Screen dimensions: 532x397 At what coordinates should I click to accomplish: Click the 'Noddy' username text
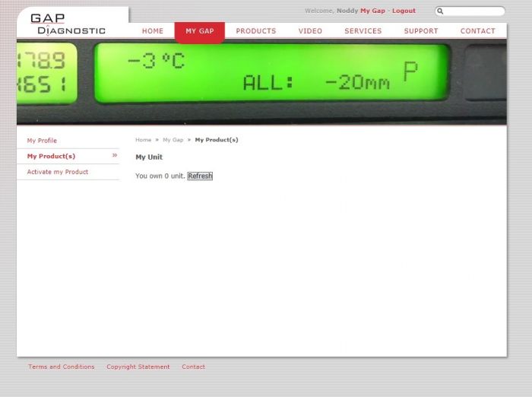tap(347, 11)
